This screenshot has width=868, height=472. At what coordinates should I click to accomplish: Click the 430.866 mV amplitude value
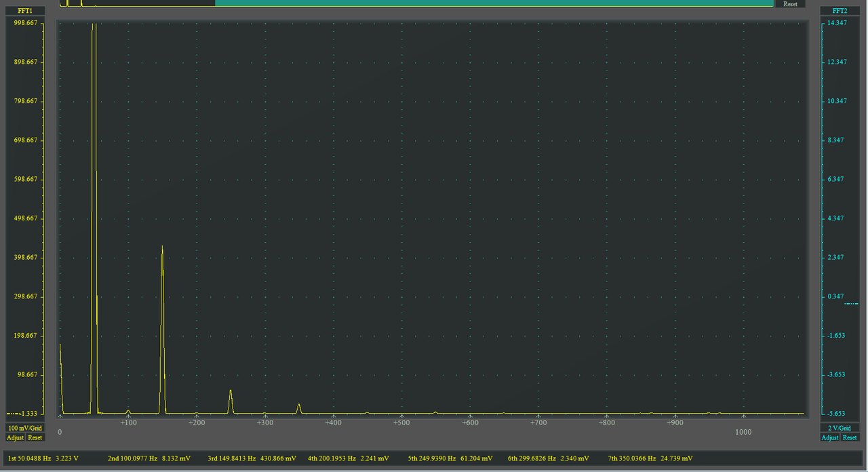click(279, 458)
